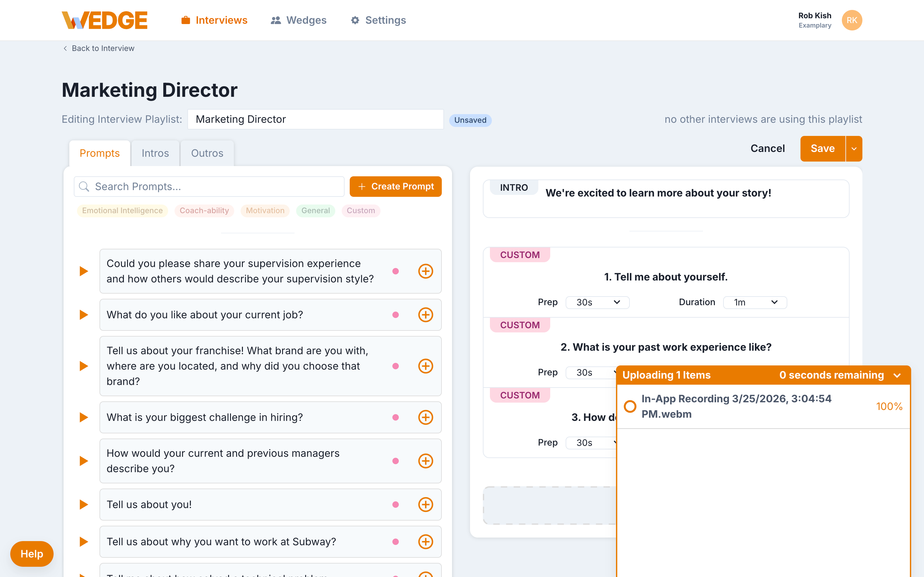Click the Wedge logo
Viewport: 924px width, 577px height.
tap(105, 20)
